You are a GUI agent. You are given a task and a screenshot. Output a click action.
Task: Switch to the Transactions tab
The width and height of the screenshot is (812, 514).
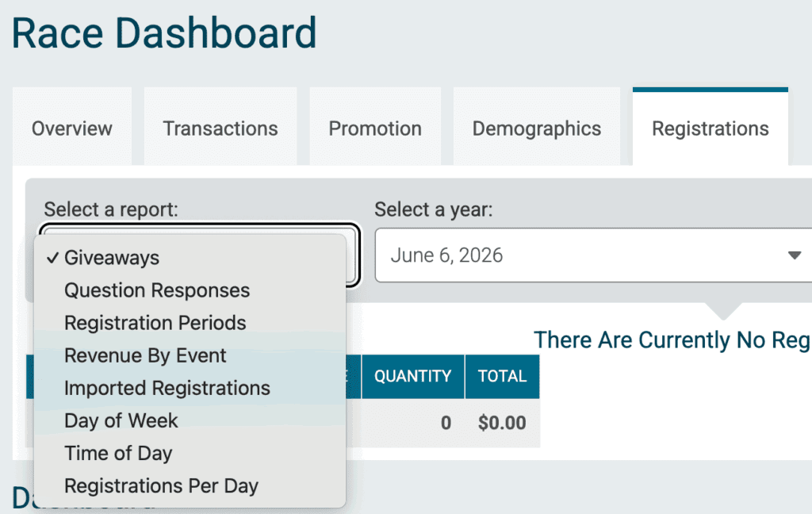(x=220, y=128)
